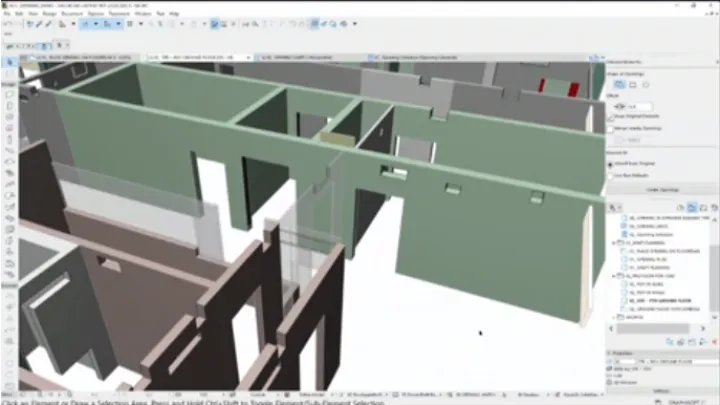Click the Pick Up Parameters eyedropper icon
720x405 pixels.
[619, 106]
